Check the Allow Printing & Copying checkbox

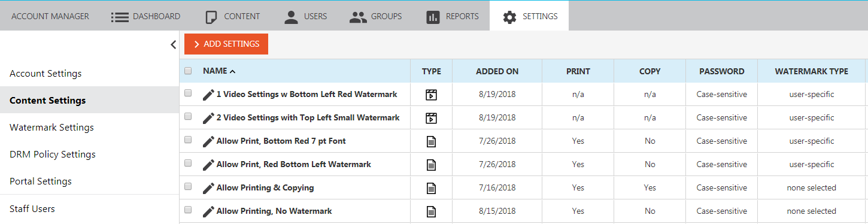click(x=188, y=187)
